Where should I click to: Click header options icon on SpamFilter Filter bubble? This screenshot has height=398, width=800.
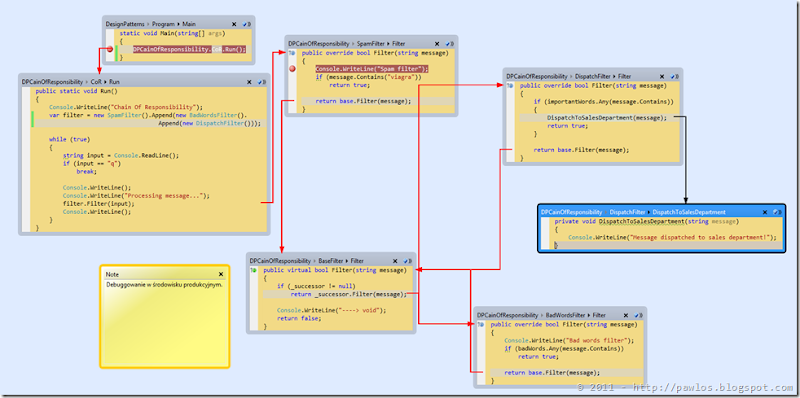pyautogui.click(x=449, y=44)
